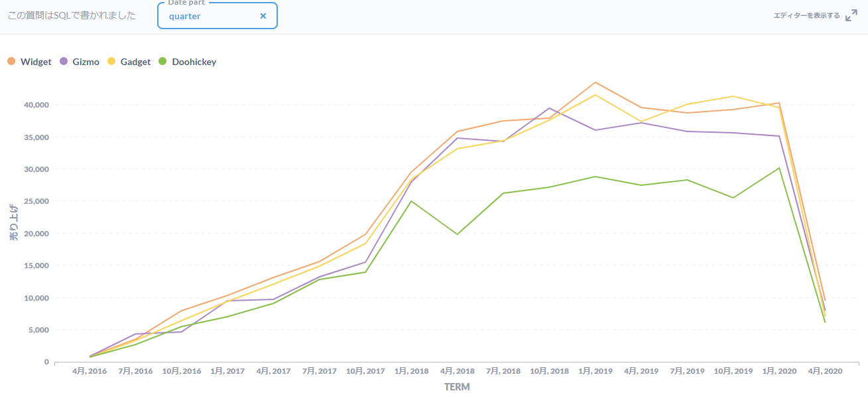Viewport: 868px width, 399px height.
Task: Click the yellow Gadget legend dot
Action: click(x=111, y=62)
